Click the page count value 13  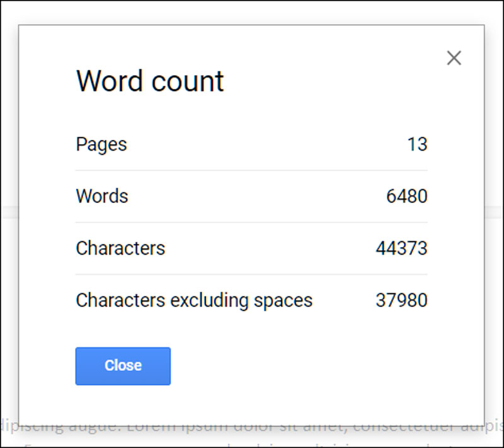tap(417, 144)
